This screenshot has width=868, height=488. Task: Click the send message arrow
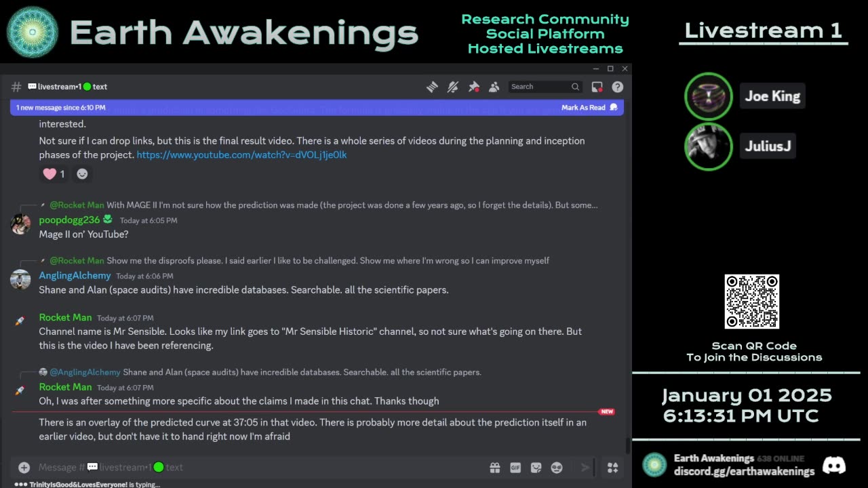pyautogui.click(x=585, y=467)
